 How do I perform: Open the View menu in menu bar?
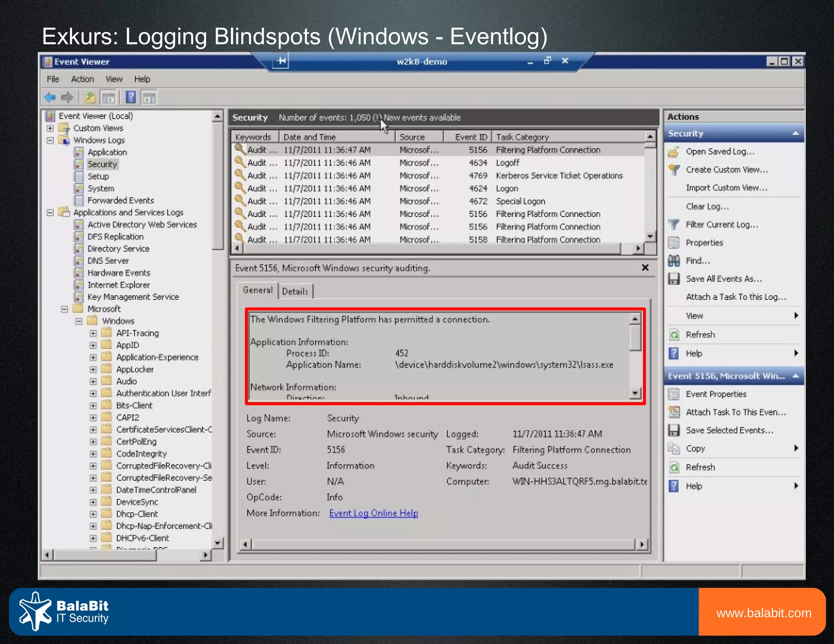[114, 79]
